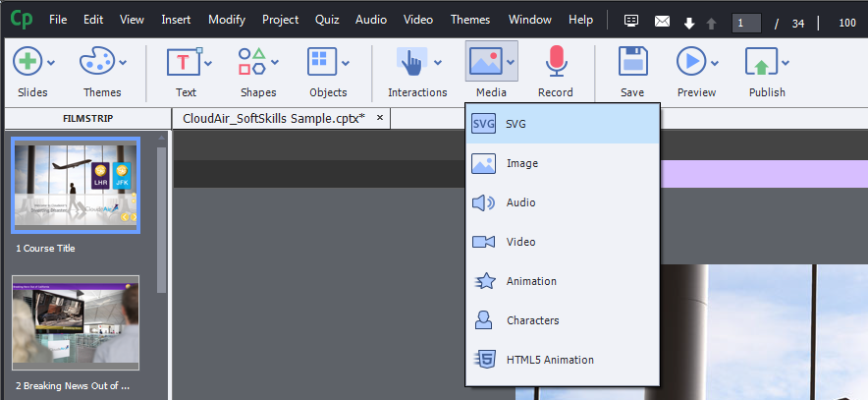The height and width of the screenshot is (400, 868).
Task: Select the Breaking News slide thumbnail
Action: click(76, 322)
